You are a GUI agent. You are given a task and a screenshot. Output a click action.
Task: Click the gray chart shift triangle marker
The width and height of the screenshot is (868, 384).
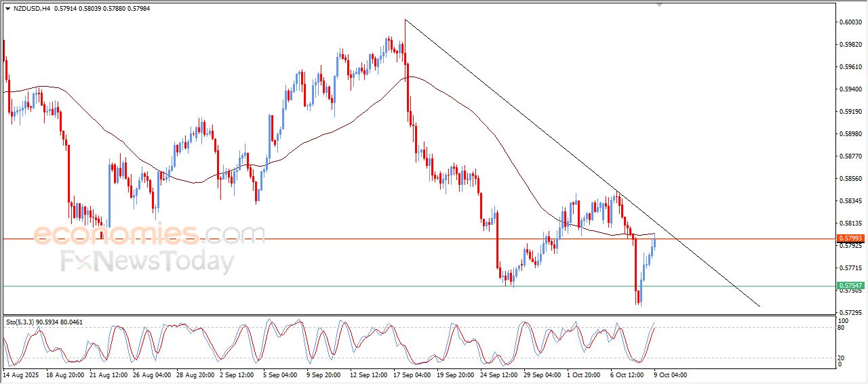(x=658, y=5)
